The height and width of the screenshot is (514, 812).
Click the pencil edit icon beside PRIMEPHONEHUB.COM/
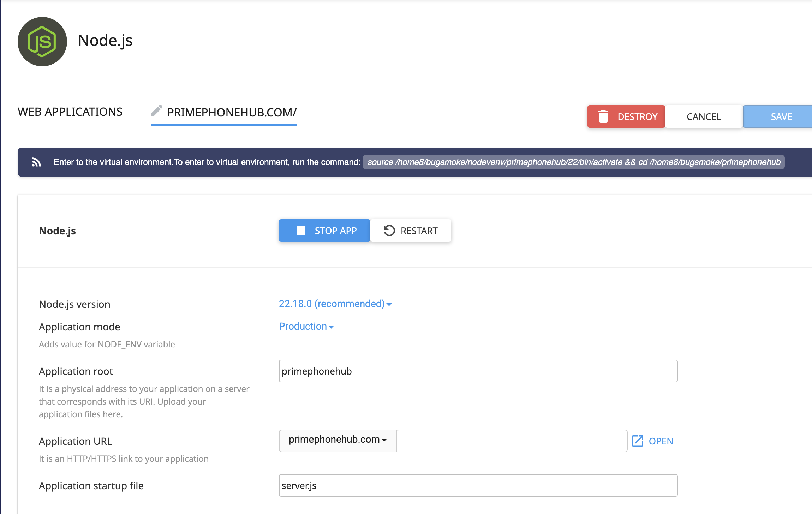156,111
